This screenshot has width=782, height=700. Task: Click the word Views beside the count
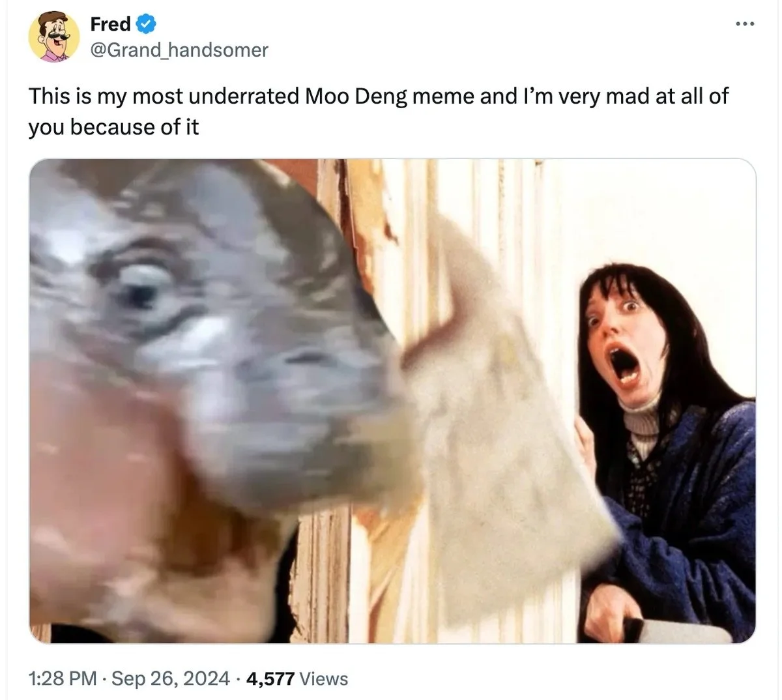[323, 678]
